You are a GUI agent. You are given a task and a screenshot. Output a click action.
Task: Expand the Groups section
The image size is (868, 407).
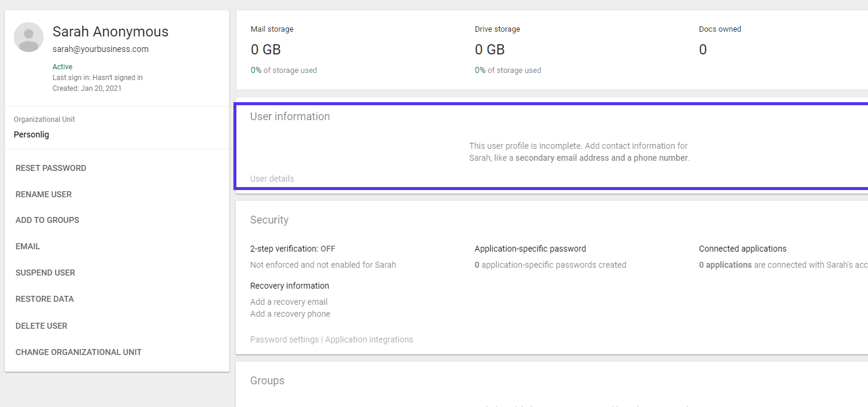point(267,381)
